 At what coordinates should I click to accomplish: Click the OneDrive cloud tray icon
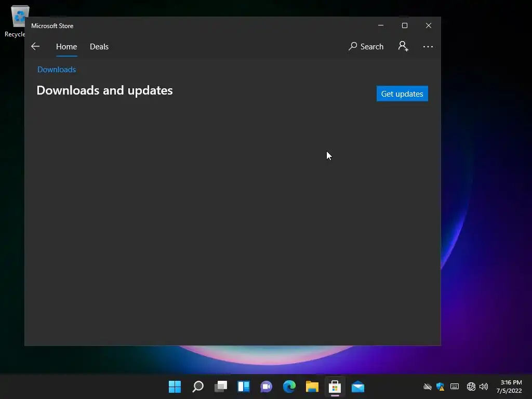coord(427,387)
